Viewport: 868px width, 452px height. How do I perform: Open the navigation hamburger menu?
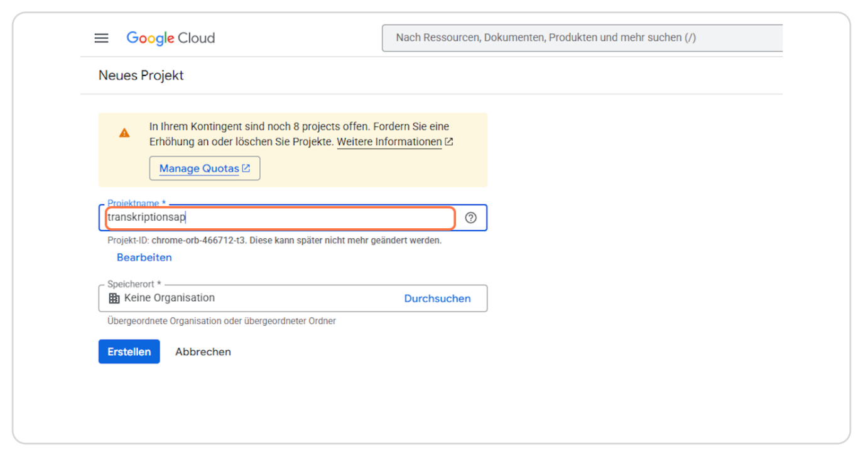click(101, 38)
